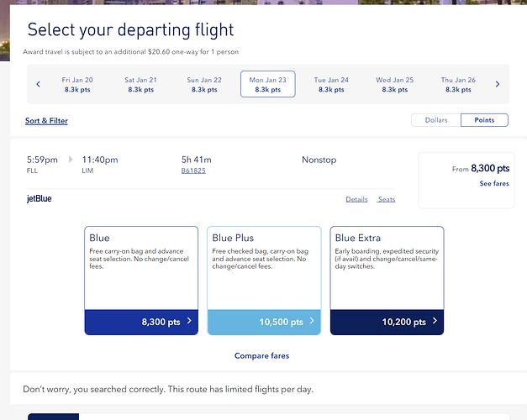Viewport: 527px width, 420px height.
Task: Pick the Wed Jan 25 date tab
Action: click(394, 84)
